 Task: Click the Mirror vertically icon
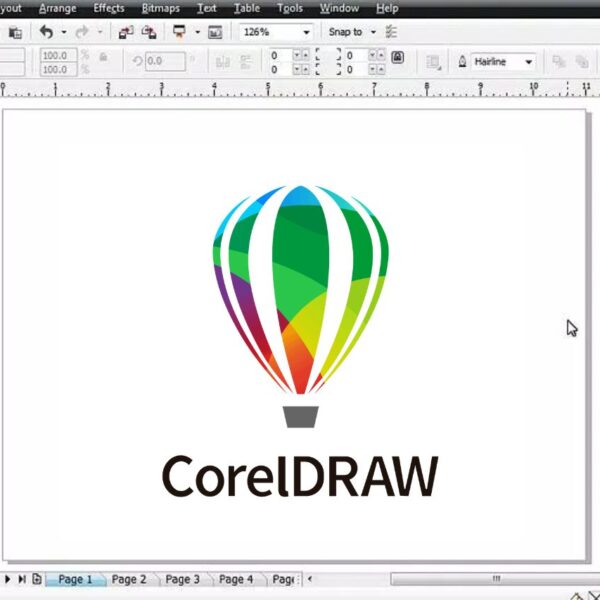point(245,62)
